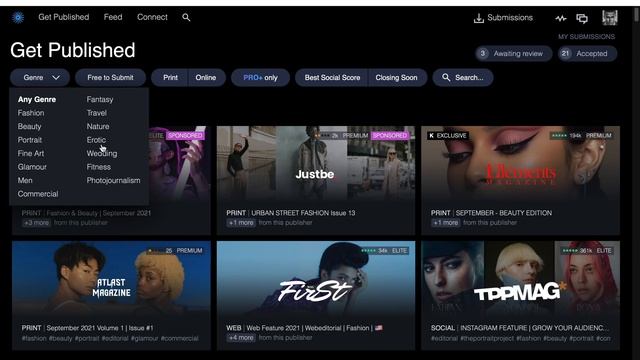Expand +1 more under Beauty Edition
This screenshot has width=640, height=360.
click(446, 222)
